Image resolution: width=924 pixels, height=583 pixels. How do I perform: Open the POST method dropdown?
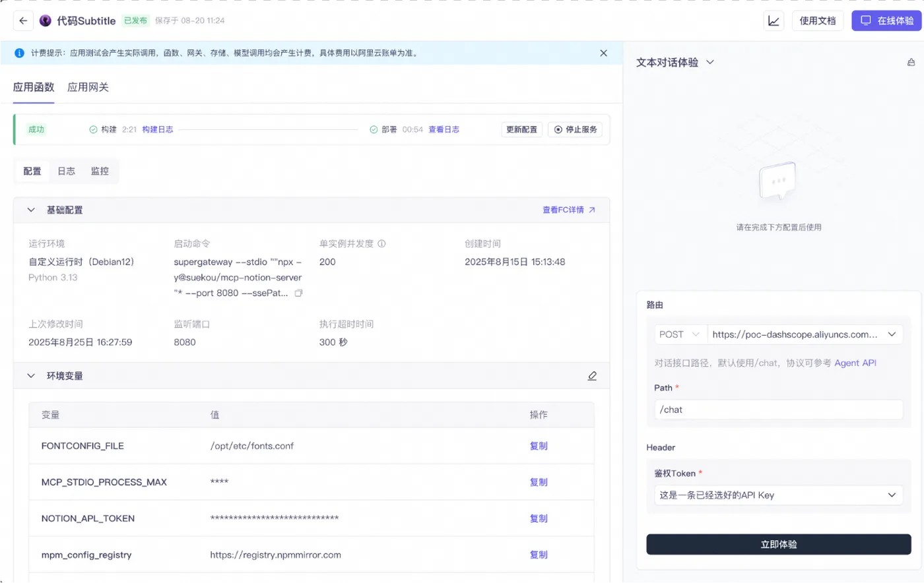pyautogui.click(x=680, y=334)
